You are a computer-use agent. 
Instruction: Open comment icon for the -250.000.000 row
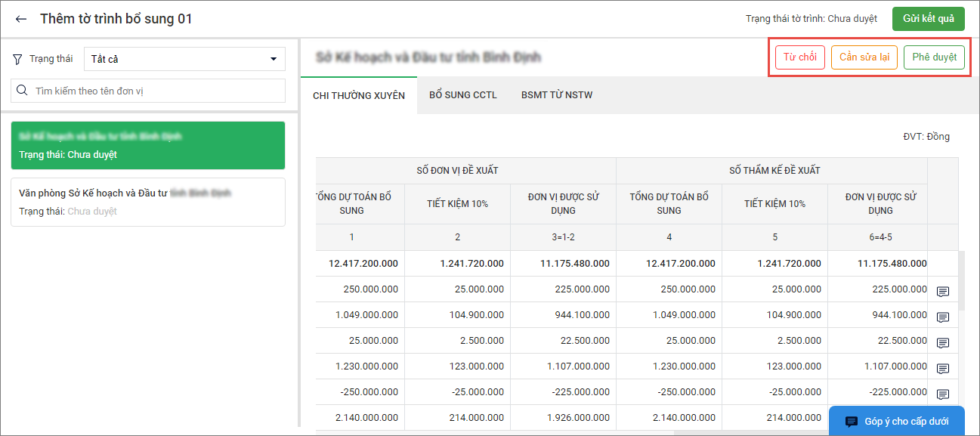[x=942, y=394]
